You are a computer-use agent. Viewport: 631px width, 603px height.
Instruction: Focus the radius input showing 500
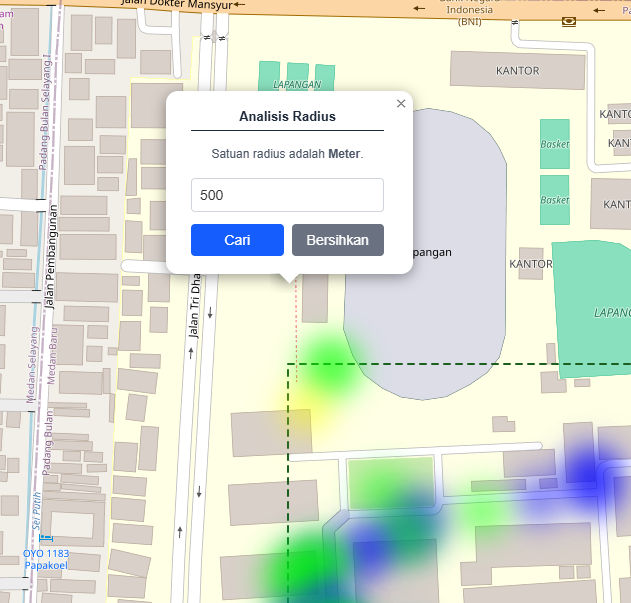click(x=287, y=195)
